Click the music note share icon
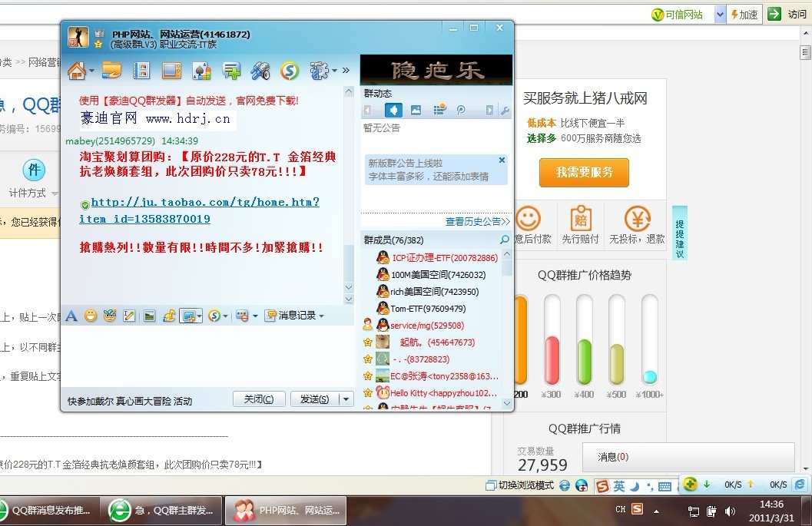Image resolution: width=812 pixels, height=526 pixels. (x=169, y=316)
